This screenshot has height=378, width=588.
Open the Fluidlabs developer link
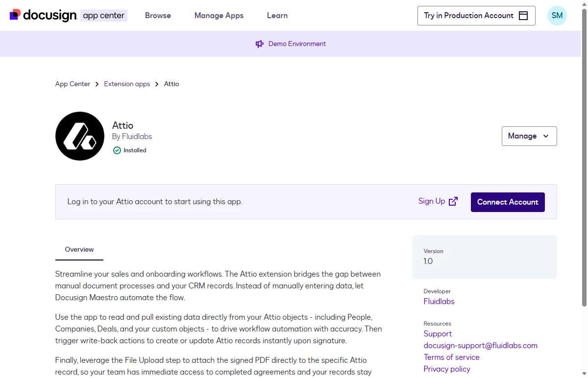tap(439, 302)
